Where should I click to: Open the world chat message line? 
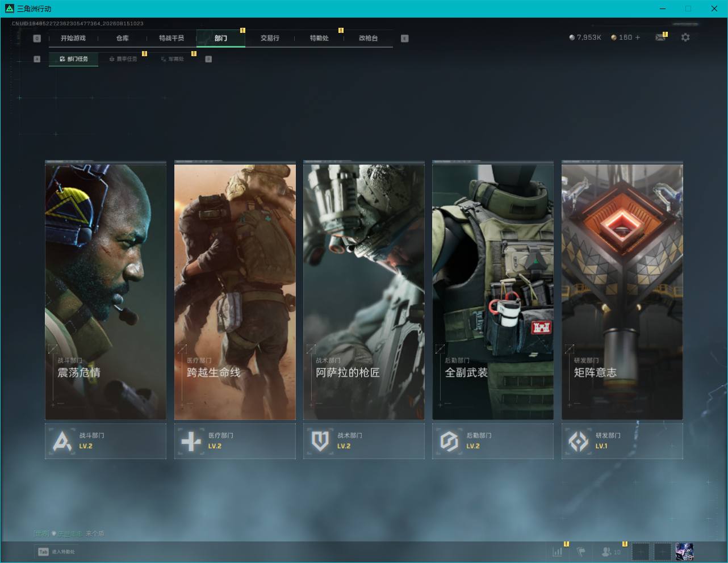pos(69,533)
